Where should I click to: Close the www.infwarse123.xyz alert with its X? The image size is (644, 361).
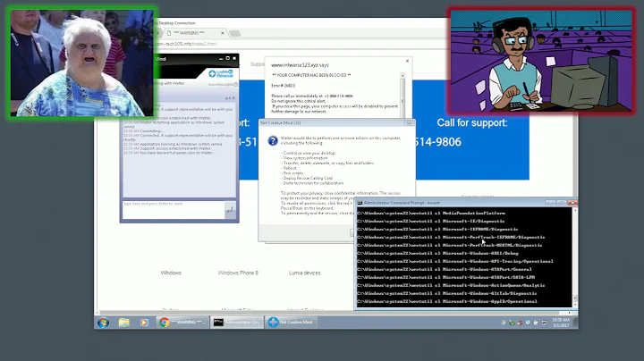(x=408, y=61)
